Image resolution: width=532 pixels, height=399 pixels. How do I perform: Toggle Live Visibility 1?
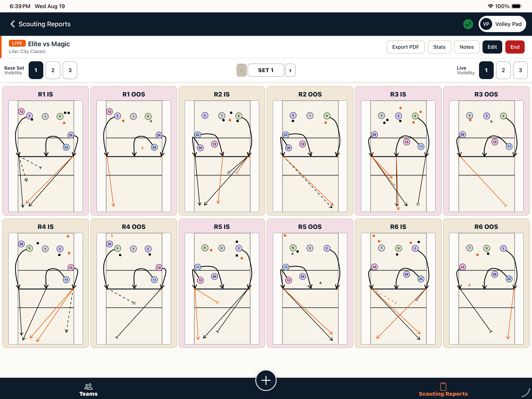(486, 70)
